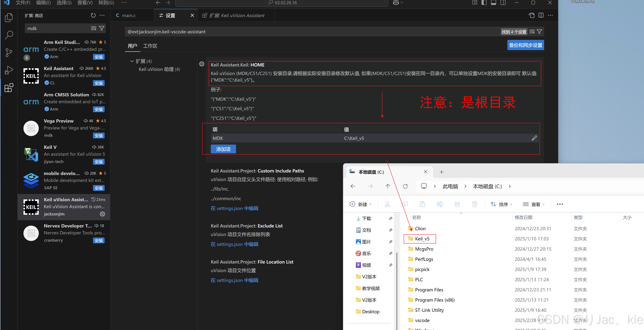This screenshot has height=330, width=644.
Task: Open the Keil uVision Assistant extension gear settings
Action: 102,214
